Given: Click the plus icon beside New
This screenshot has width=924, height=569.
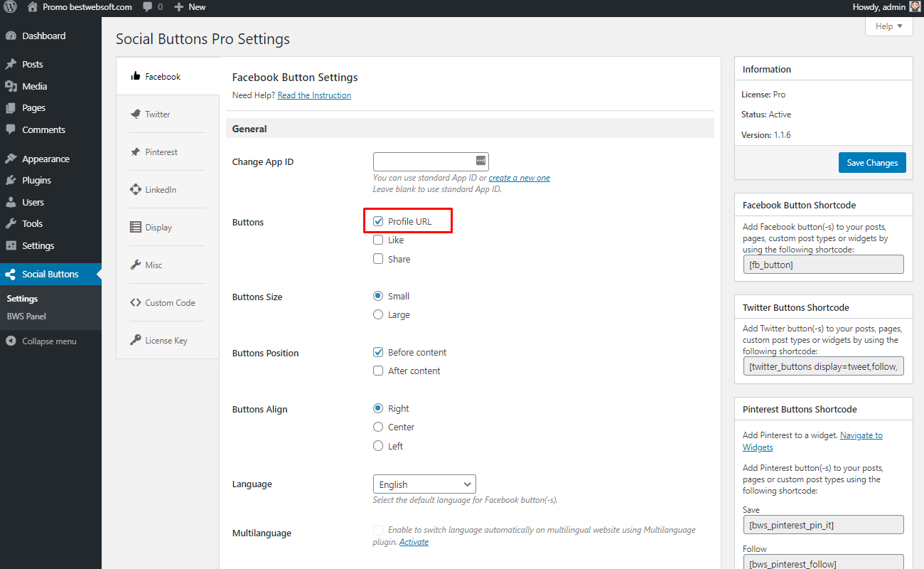Looking at the screenshot, I should tap(179, 7).
